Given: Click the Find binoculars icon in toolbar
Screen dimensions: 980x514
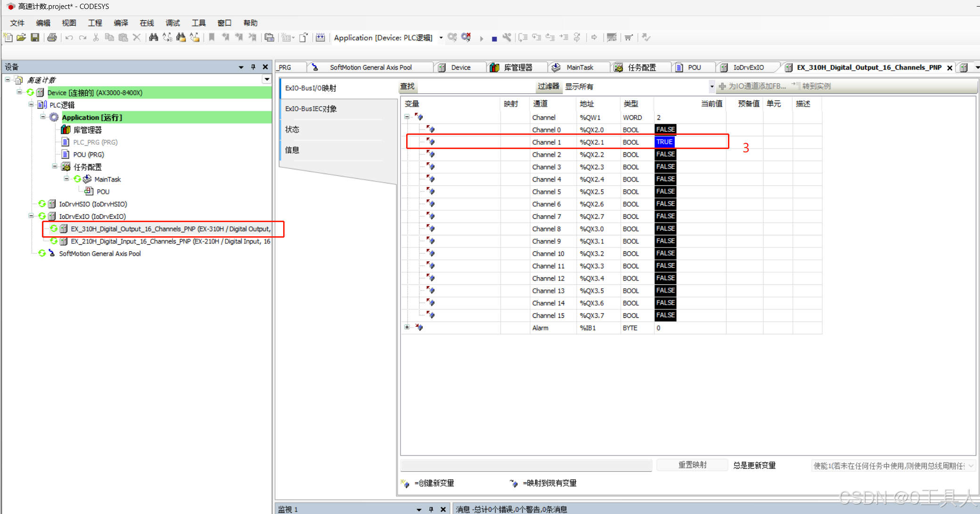Looking at the screenshot, I should [154, 37].
